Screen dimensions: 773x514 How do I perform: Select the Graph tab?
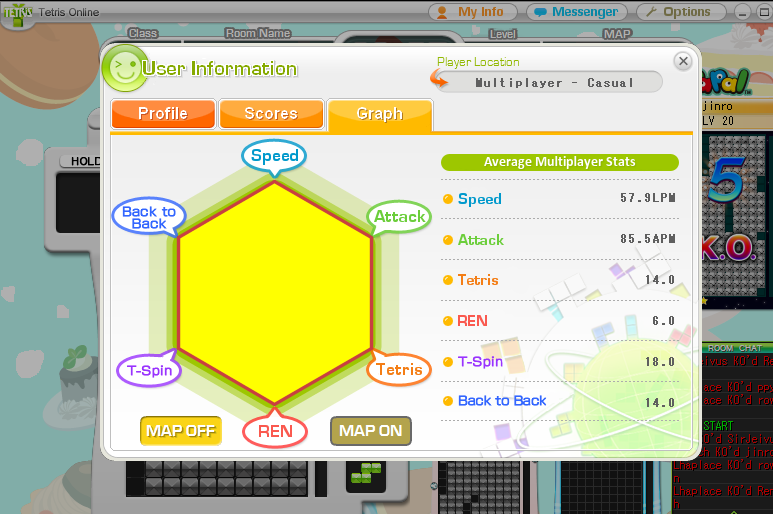click(x=380, y=114)
